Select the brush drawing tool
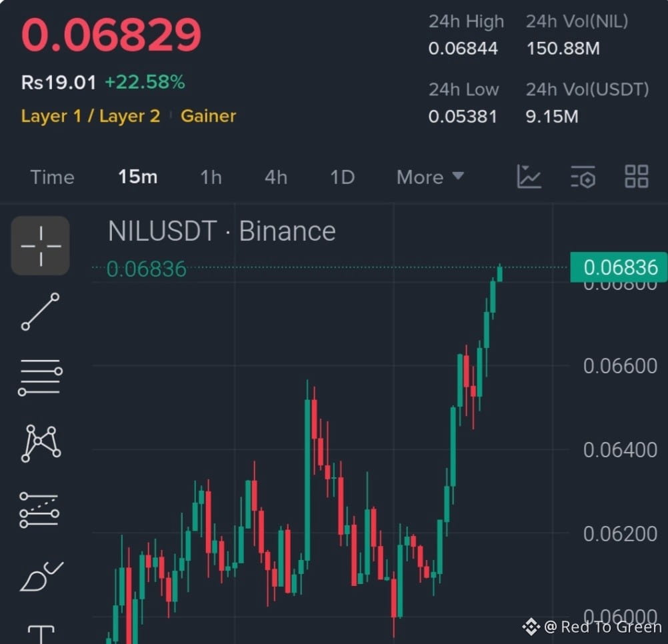Viewport: 668px width, 644px height. tap(41, 576)
